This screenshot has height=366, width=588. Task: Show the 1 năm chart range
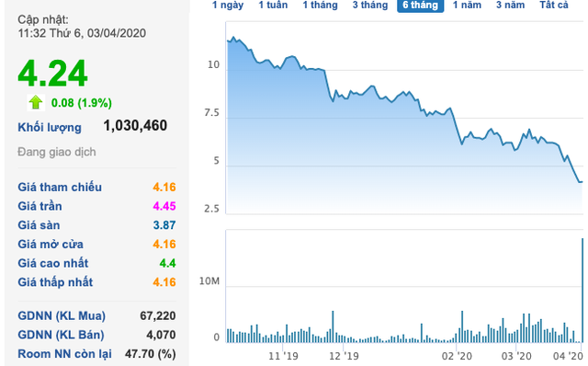[x=467, y=6]
